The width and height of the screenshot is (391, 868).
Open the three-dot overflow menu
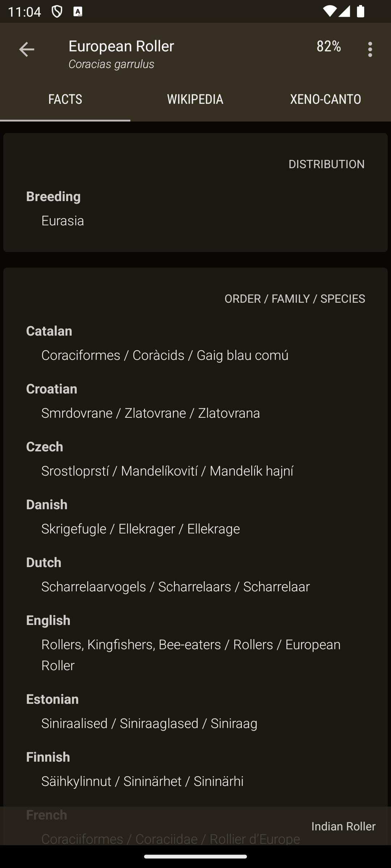tap(370, 49)
